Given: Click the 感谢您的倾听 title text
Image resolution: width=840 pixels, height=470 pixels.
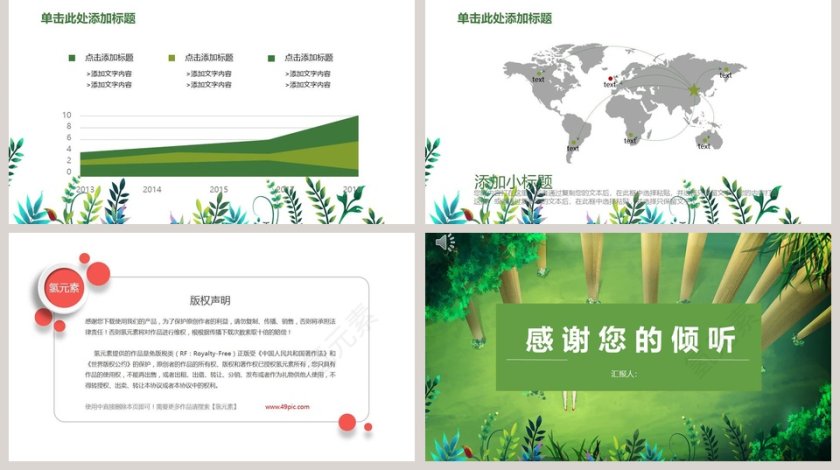Looking at the screenshot, I should pyautogui.click(x=630, y=339).
